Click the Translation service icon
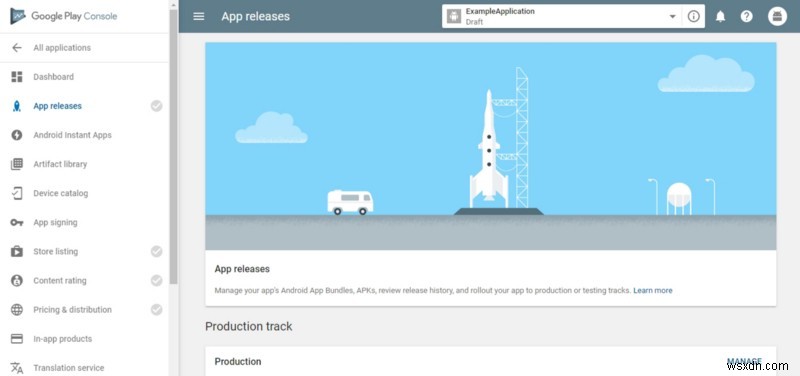The height and width of the screenshot is (376, 800). point(17,368)
